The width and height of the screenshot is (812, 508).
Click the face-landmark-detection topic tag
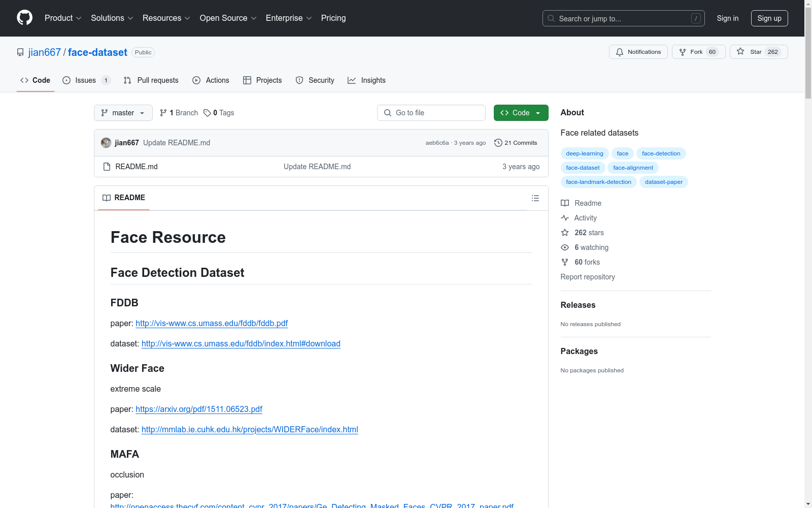pyautogui.click(x=599, y=182)
